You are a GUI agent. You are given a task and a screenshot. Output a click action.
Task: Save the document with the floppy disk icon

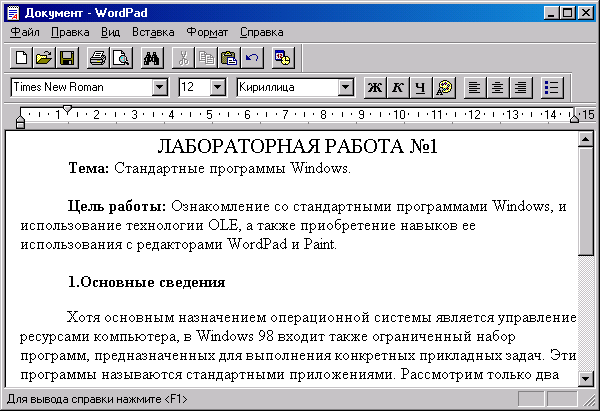tap(67, 58)
